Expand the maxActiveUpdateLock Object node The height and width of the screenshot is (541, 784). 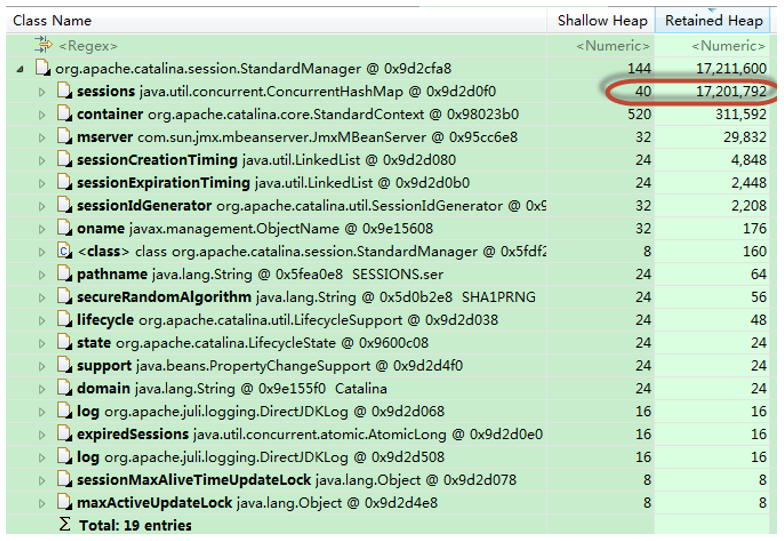pos(42,503)
